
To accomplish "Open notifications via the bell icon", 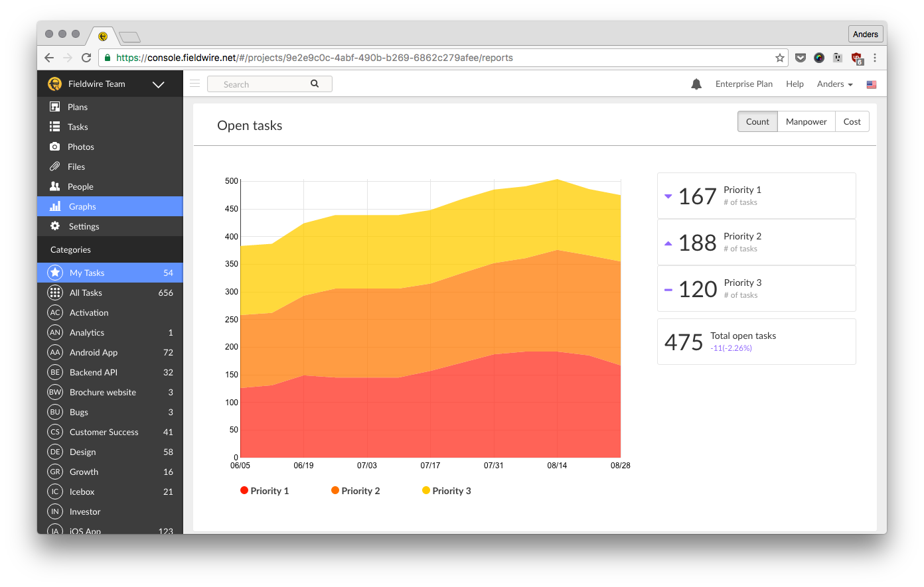I will click(696, 84).
